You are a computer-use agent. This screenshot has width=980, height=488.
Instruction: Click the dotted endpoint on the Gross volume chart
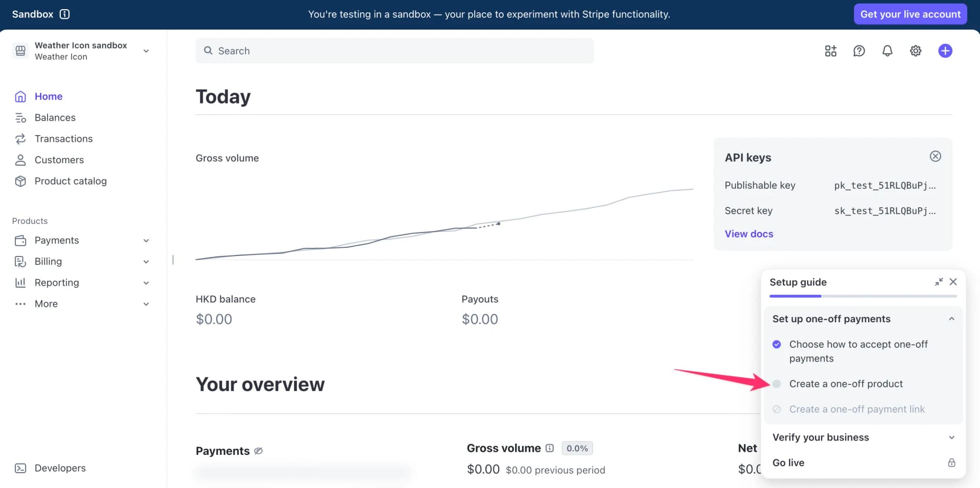point(499,223)
